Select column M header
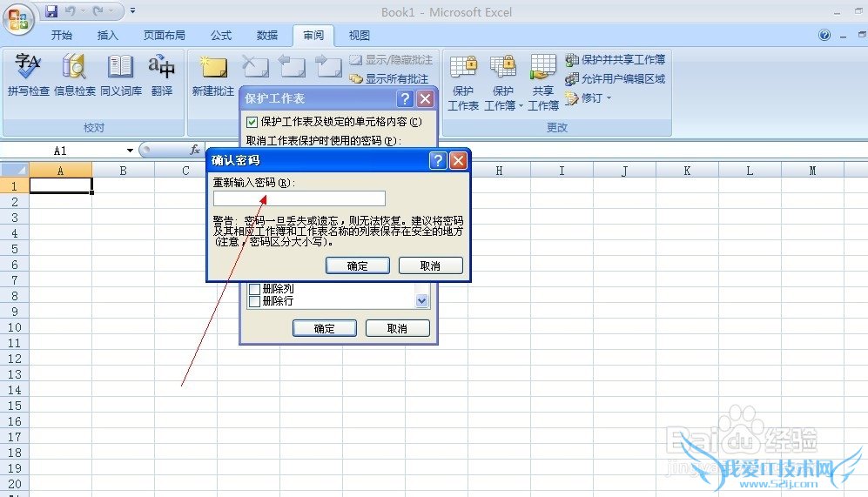The width and height of the screenshot is (868, 497). (x=812, y=170)
